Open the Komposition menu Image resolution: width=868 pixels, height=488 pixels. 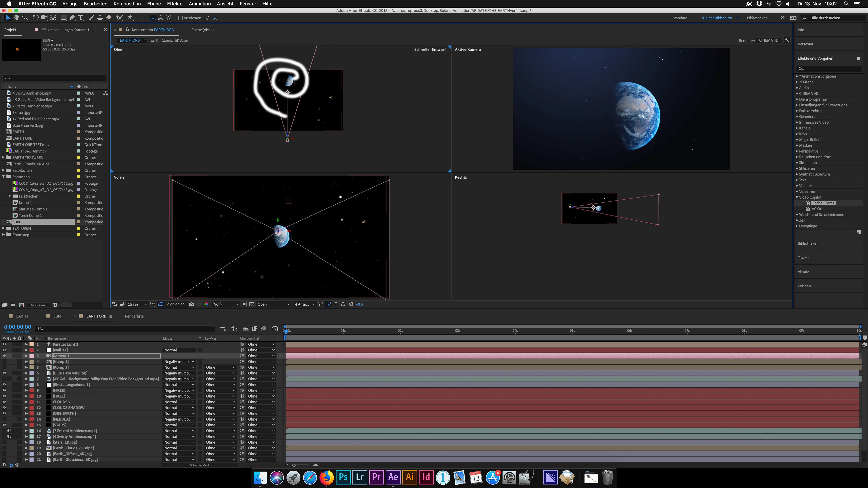[127, 4]
